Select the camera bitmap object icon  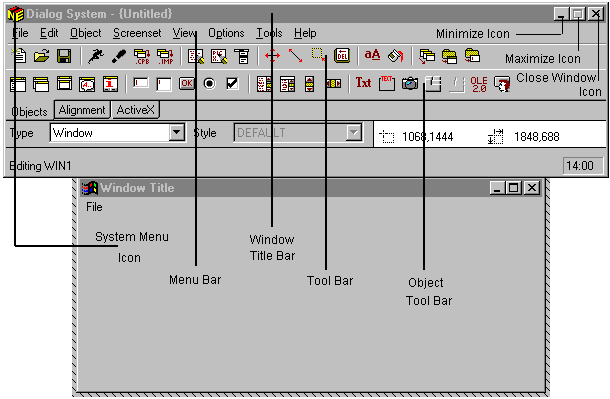point(410,83)
